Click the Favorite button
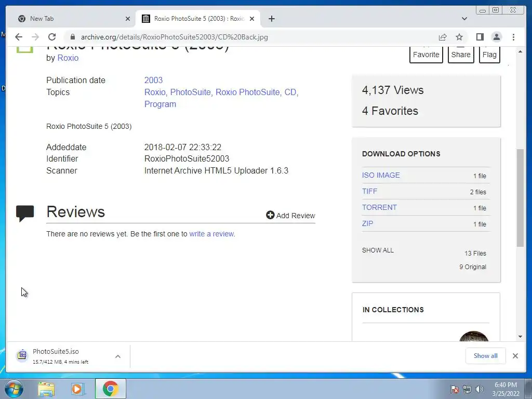Screen dimensions: 532x399 [x=426, y=55]
